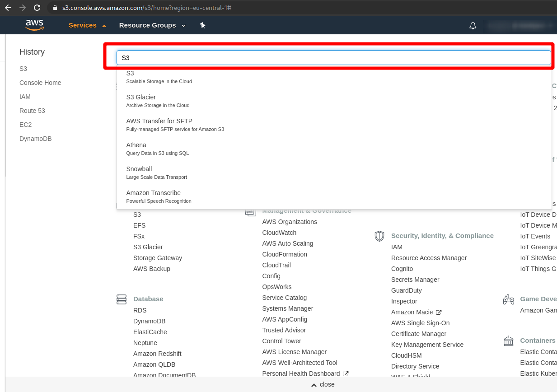557x392 pixels.
Task: Open Trusted Advisor
Action: click(284, 330)
